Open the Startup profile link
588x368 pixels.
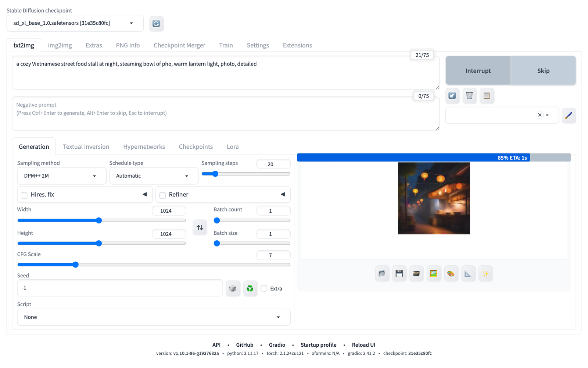318,345
